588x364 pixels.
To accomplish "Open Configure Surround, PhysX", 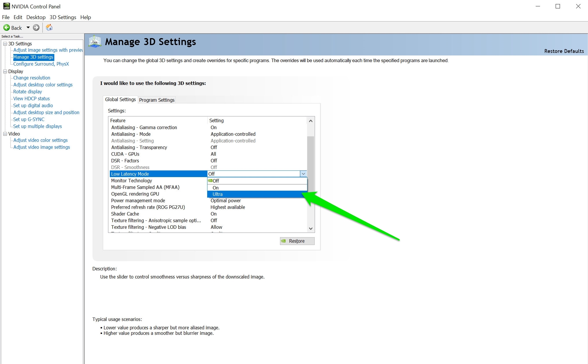I will click(x=41, y=64).
